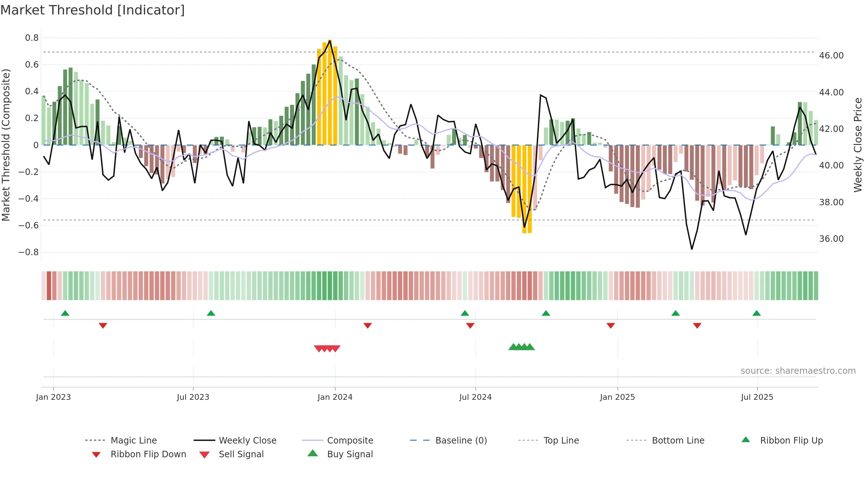
Task: Click the 'Jul 2024' x-axis label
Action: pos(476,397)
